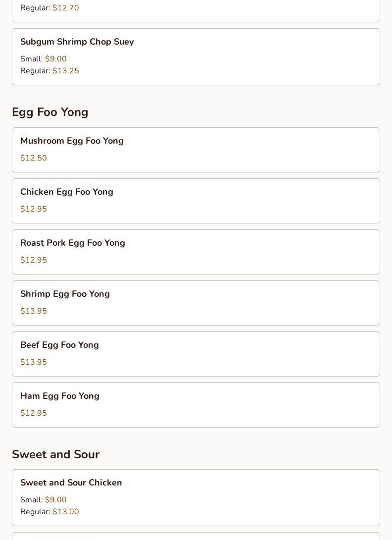Pick the Regular $13.25 Subgum Shrimp option
Viewport: 392px width, 540px height.
[x=49, y=71]
